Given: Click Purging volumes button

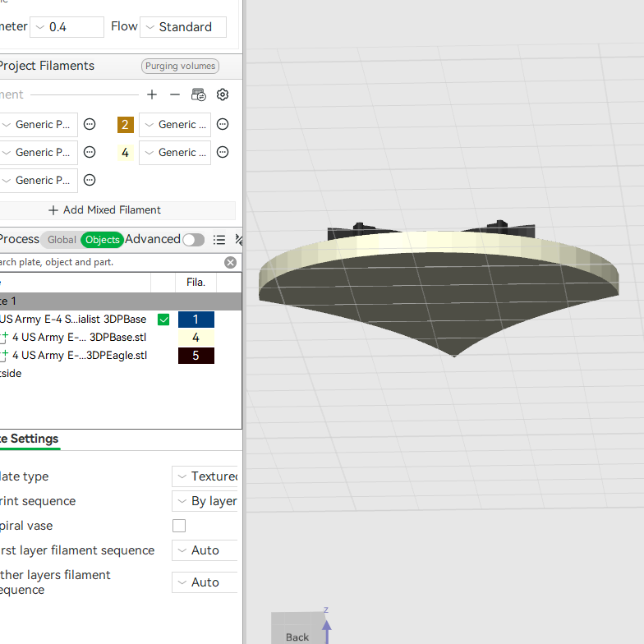Looking at the screenshot, I should click(181, 66).
